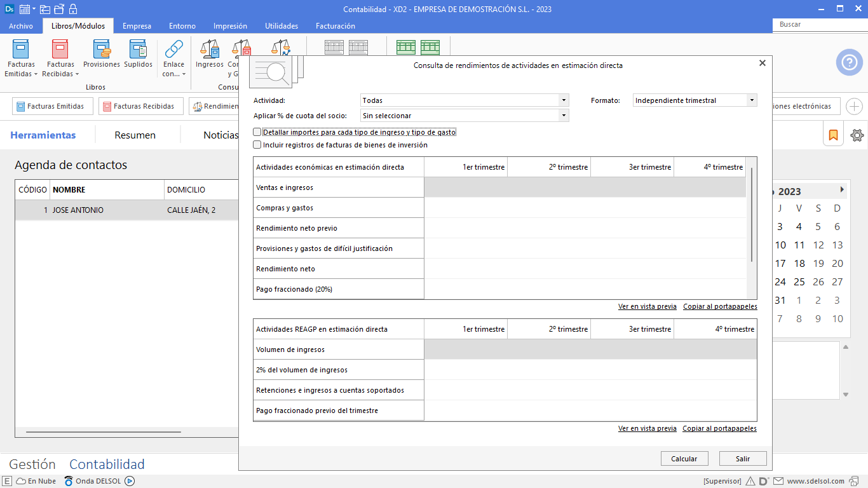Click the help question mark icon
The width and height of the screenshot is (868, 488).
(849, 62)
